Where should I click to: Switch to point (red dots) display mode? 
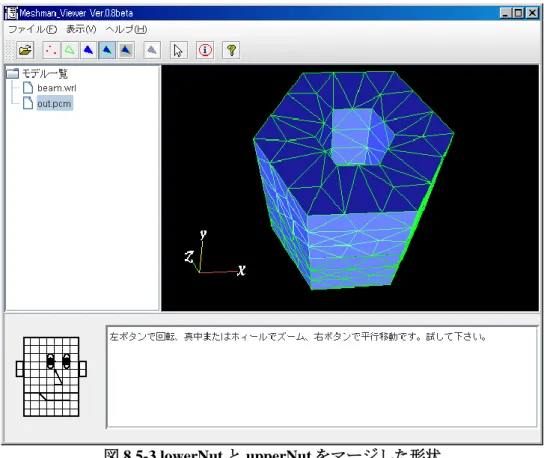pos(51,50)
